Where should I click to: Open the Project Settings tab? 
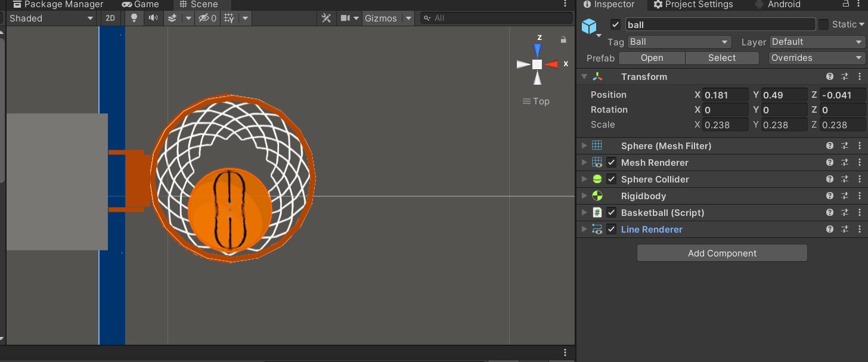[x=693, y=5]
